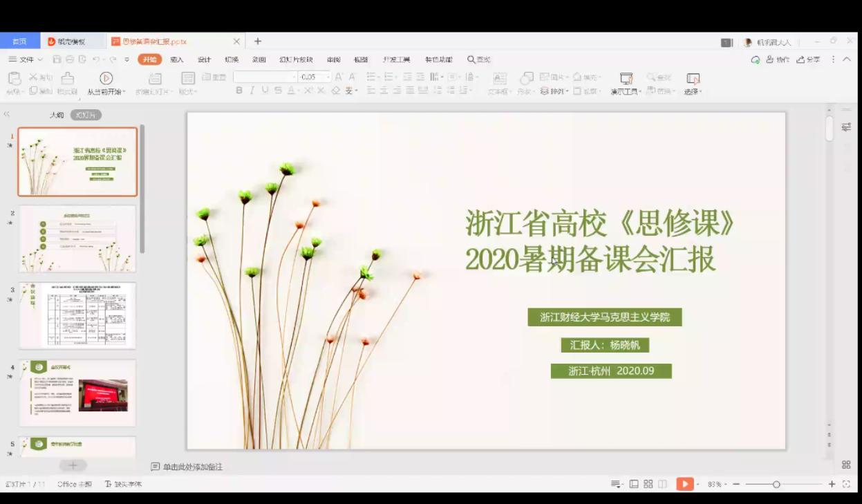Click the Italic formatting icon
862x504 pixels.
pos(252,91)
